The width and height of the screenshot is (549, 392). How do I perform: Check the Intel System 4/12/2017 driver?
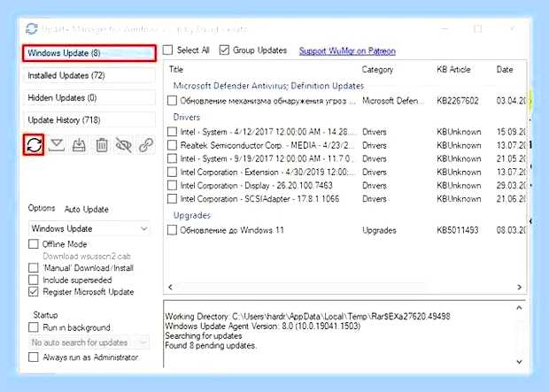click(172, 132)
